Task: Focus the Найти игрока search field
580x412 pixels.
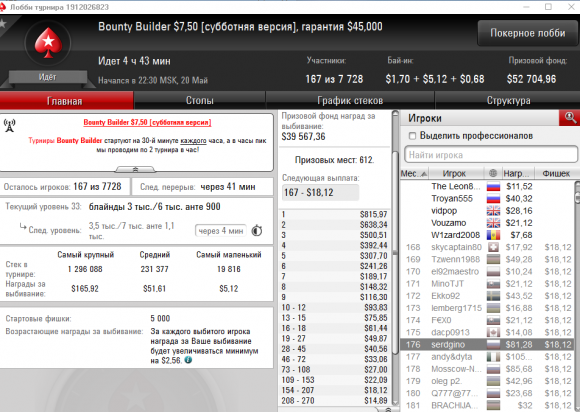Action: pyautogui.click(x=491, y=155)
